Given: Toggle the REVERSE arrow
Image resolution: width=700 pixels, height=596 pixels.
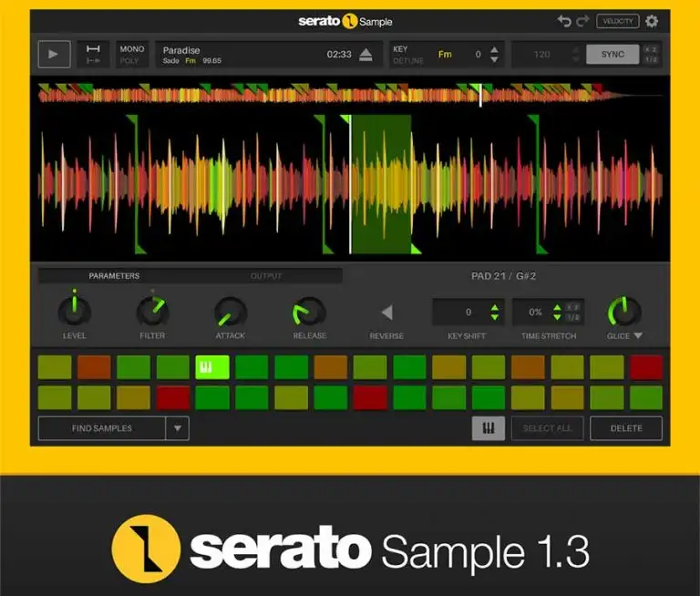Looking at the screenshot, I should (x=387, y=312).
